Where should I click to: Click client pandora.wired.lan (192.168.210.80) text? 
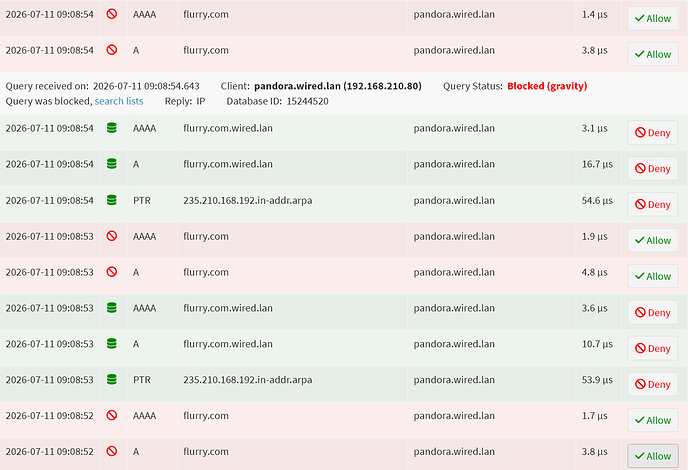(x=338, y=86)
